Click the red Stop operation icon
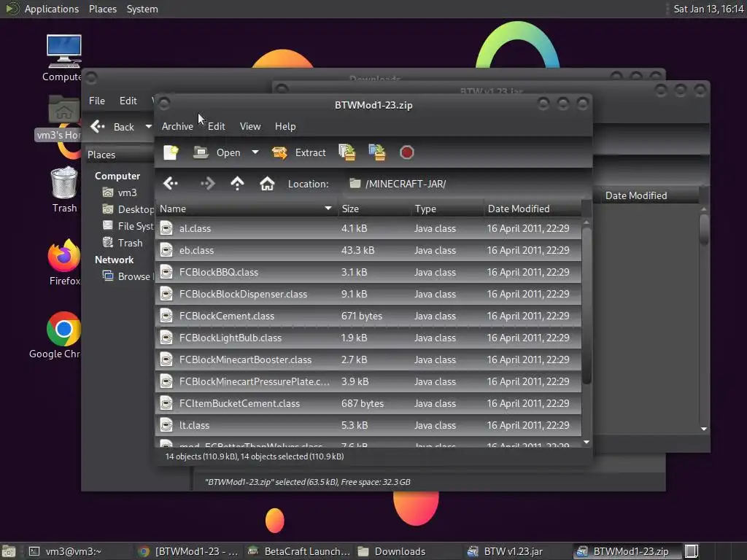This screenshot has width=747, height=560. pyautogui.click(x=407, y=152)
